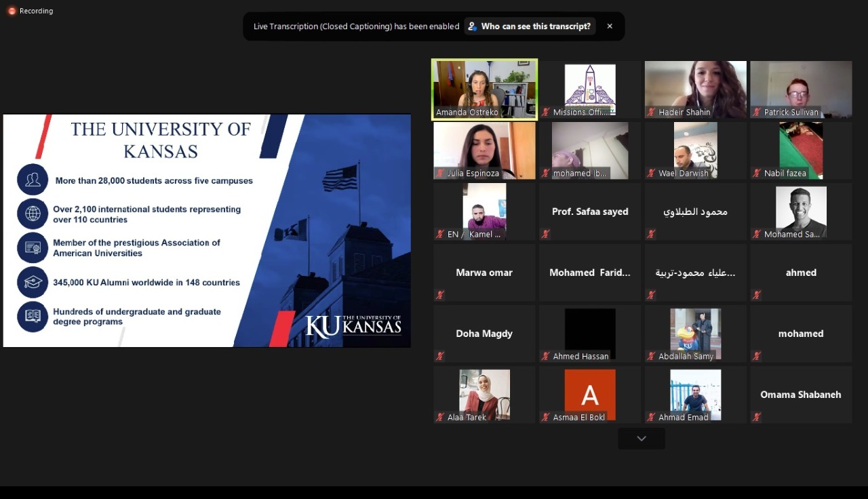
Task: Click muted mic icon on Marwa omar's tile
Action: point(440,295)
